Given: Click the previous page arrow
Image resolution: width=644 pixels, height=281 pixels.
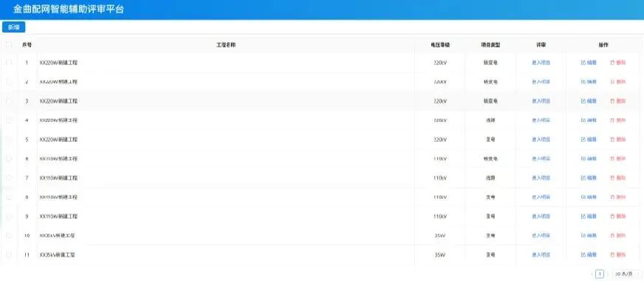Looking at the screenshot, I should point(592,274).
